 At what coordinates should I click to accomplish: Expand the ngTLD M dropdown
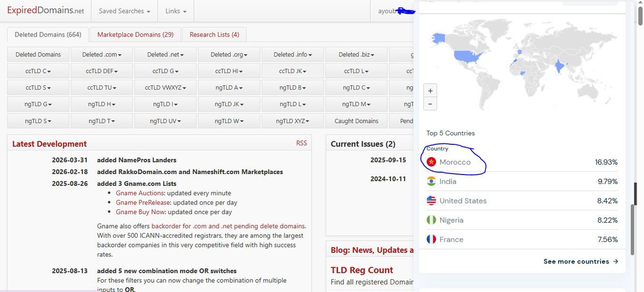(x=356, y=104)
